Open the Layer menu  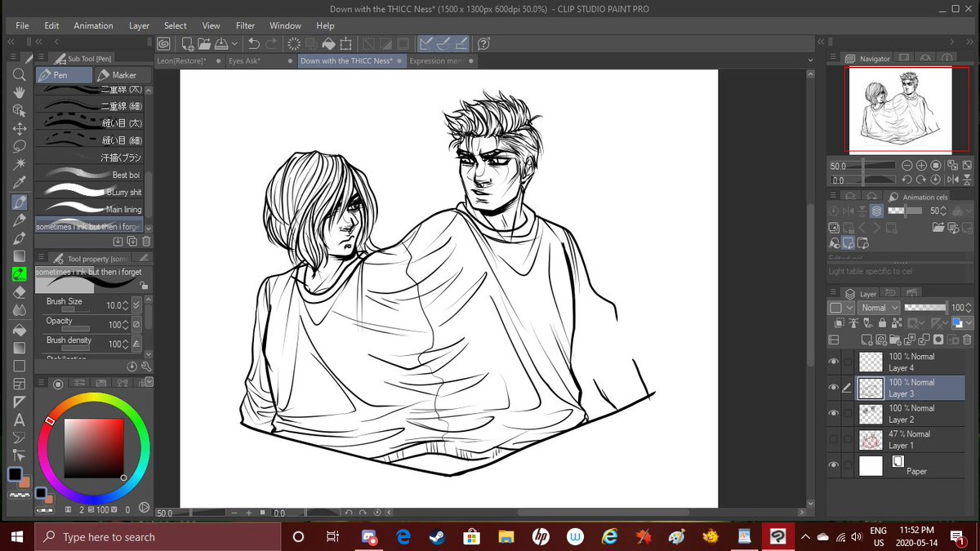point(140,25)
